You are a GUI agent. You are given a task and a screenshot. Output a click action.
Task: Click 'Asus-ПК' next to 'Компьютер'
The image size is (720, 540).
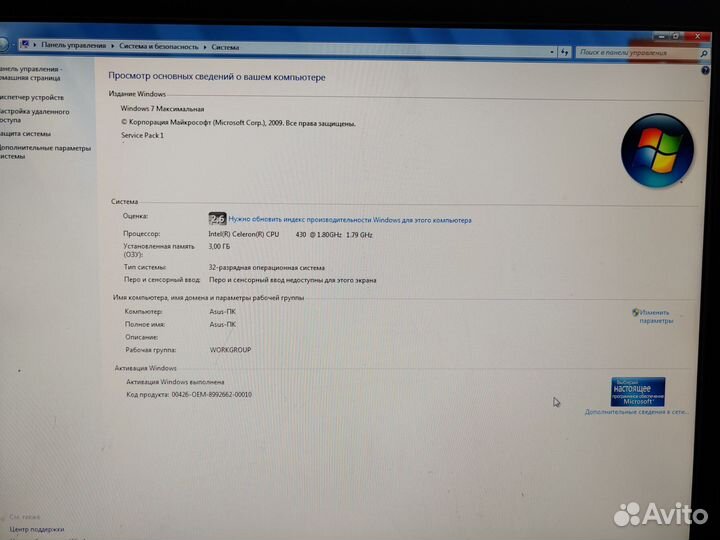tap(223, 311)
